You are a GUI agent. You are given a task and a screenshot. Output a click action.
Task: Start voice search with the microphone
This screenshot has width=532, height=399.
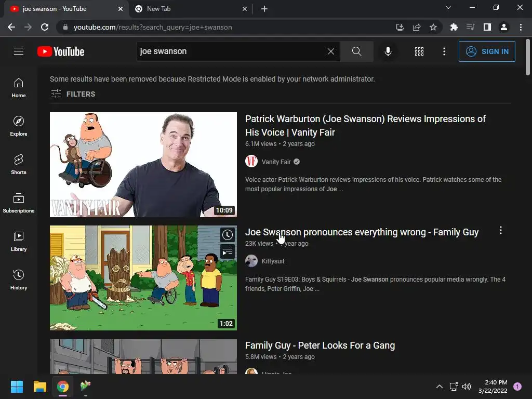click(388, 51)
